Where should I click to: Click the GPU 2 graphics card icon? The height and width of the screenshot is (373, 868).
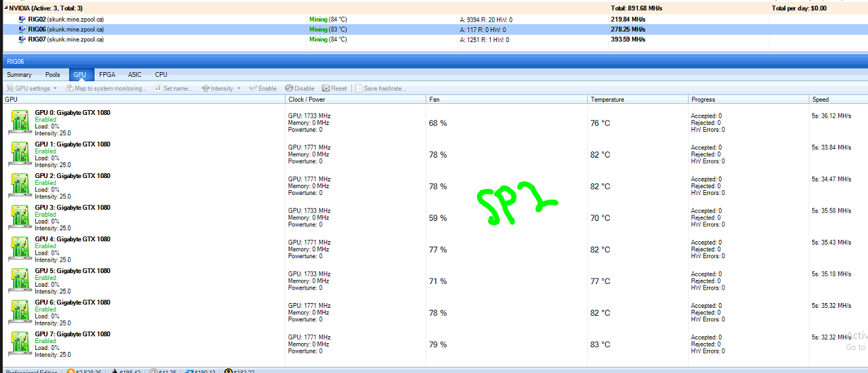coord(20,185)
